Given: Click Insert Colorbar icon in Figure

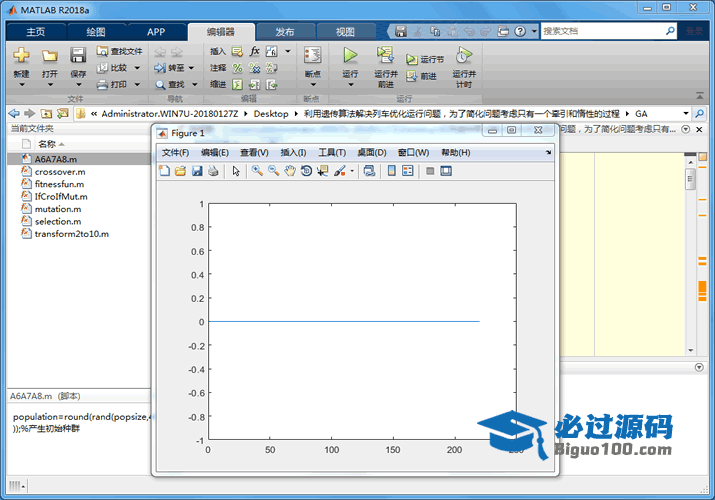Looking at the screenshot, I should pyautogui.click(x=392, y=171).
